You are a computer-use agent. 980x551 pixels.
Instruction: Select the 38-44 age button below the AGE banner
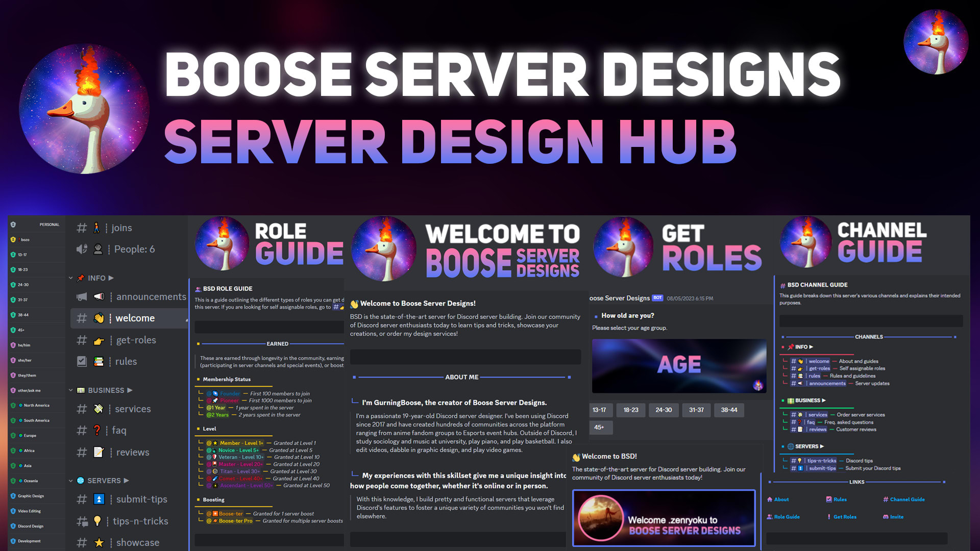[729, 410]
